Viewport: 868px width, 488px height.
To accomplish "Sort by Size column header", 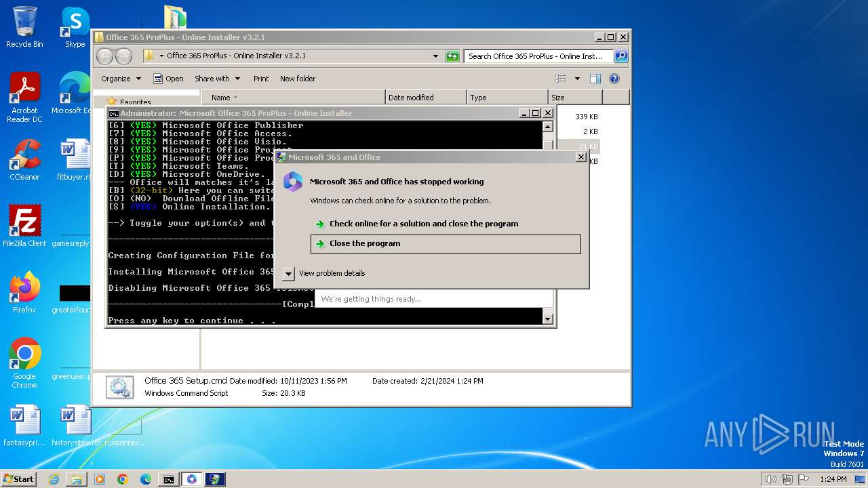I will [x=575, y=98].
